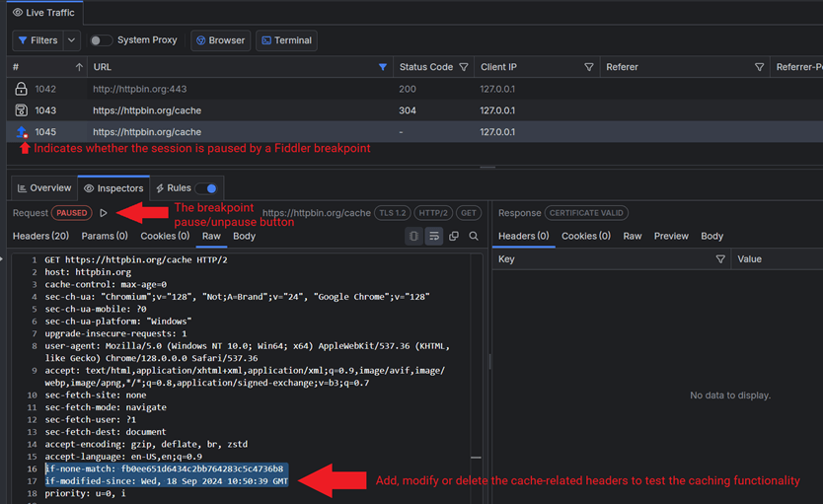The image size is (823, 504).
Task: Switch to the Overview tab
Action: (44, 188)
